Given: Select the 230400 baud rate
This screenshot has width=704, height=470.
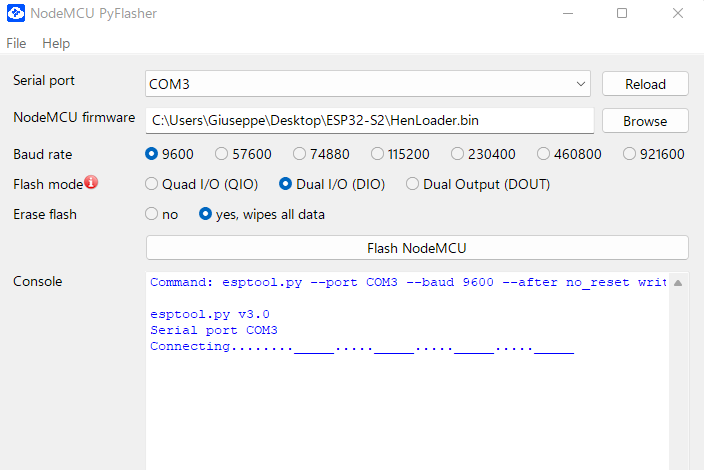Looking at the screenshot, I should tap(483, 154).
